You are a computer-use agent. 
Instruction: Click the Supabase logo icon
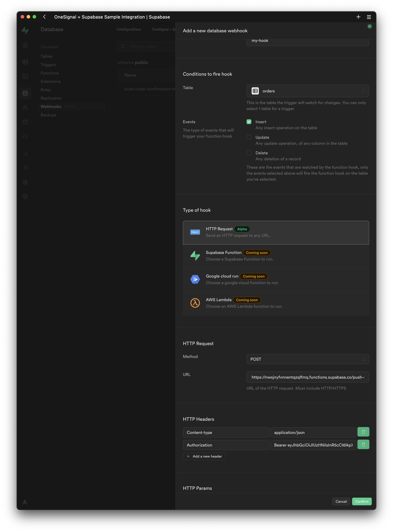25,30
